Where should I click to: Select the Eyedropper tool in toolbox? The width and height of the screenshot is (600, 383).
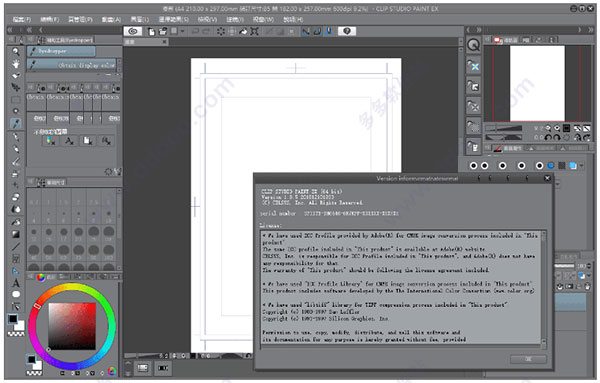16,123
